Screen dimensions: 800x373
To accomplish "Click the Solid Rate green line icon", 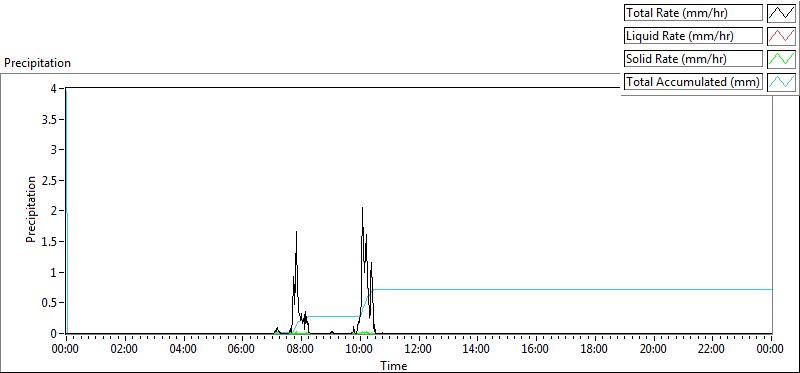I will [782, 59].
